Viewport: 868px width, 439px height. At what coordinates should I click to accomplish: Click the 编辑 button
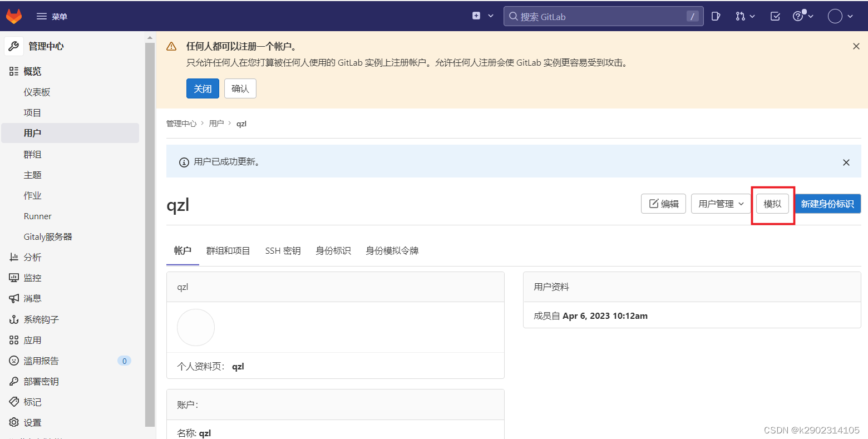point(664,204)
